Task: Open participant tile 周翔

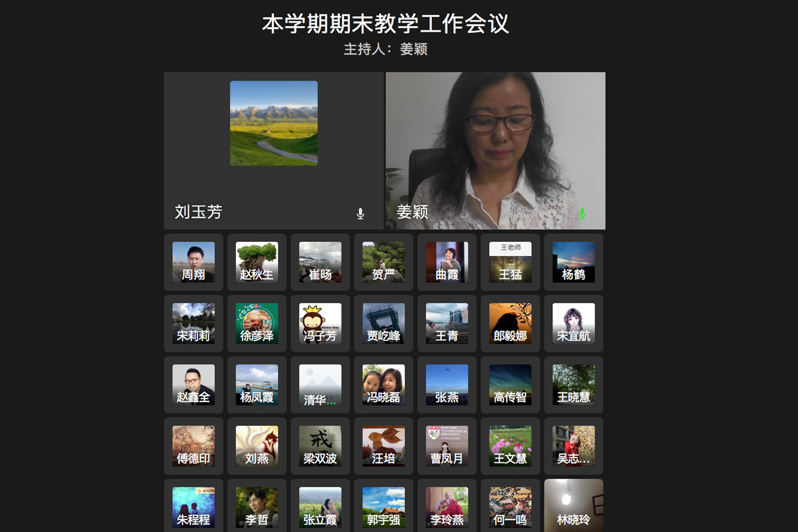Action: [x=194, y=262]
